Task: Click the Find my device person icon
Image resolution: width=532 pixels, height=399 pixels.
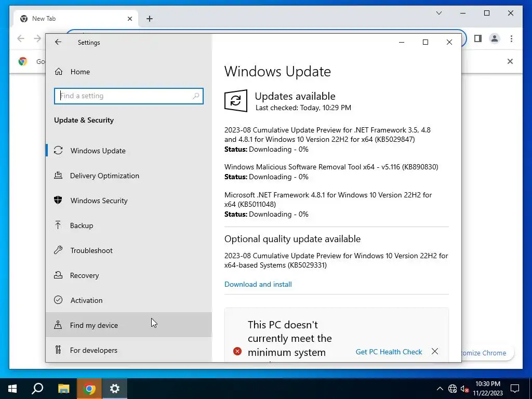Action: click(58, 325)
